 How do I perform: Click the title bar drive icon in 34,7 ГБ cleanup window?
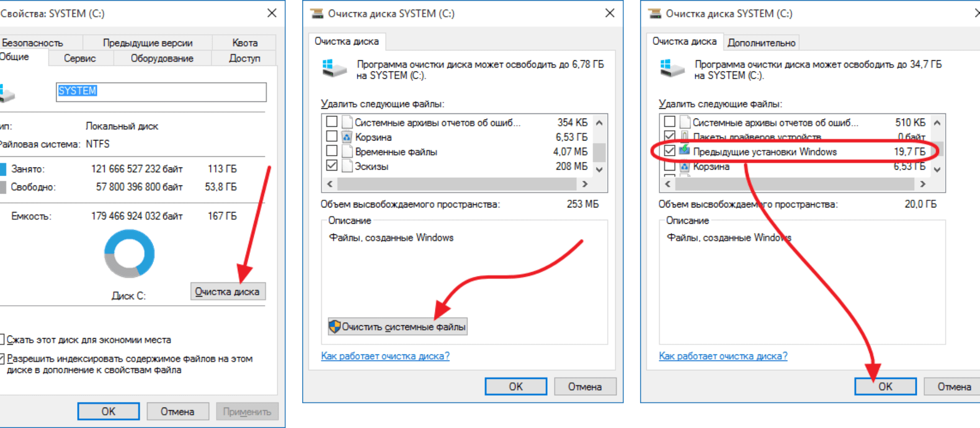click(x=655, y=14)
